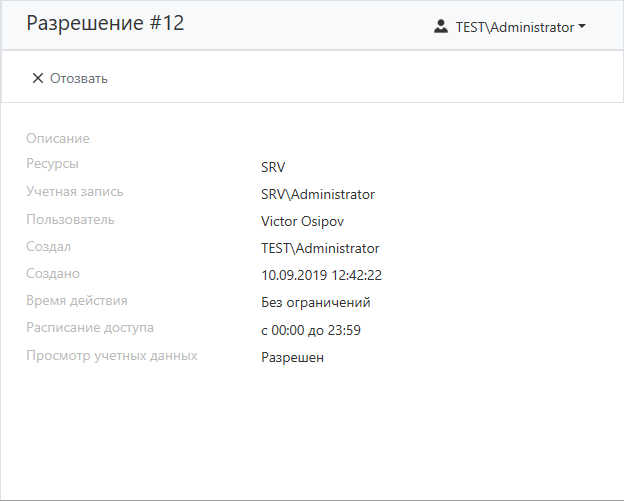Viewport: 624px width, 501px height.
Task: Click TEST\Administrator in the Создал row
Action: (320, 248)
